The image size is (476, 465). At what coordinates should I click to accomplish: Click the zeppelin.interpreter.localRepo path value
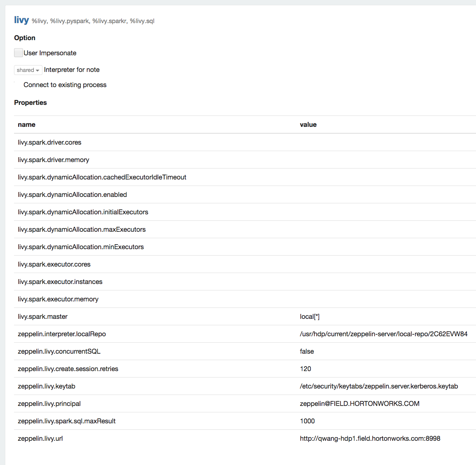point(384,334)
